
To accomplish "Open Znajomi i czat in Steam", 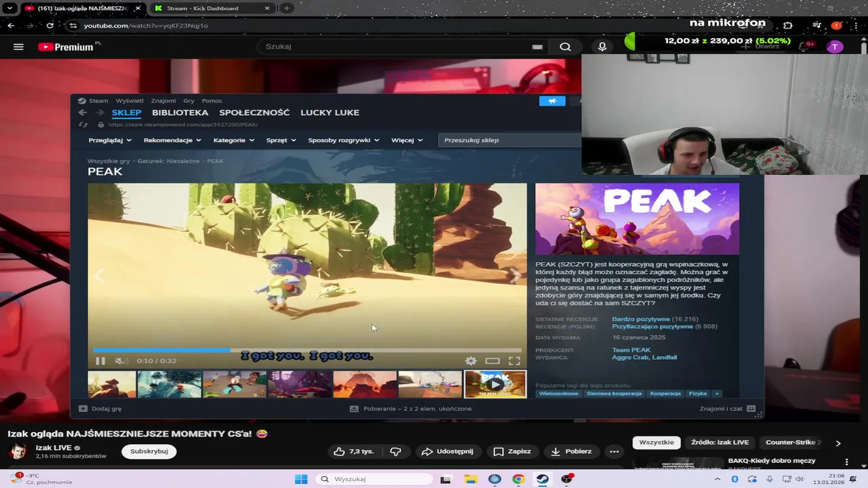I will pos(728,409).
